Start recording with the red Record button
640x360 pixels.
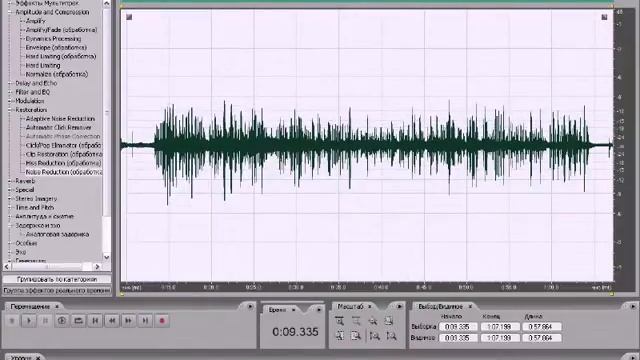point(162,321)
